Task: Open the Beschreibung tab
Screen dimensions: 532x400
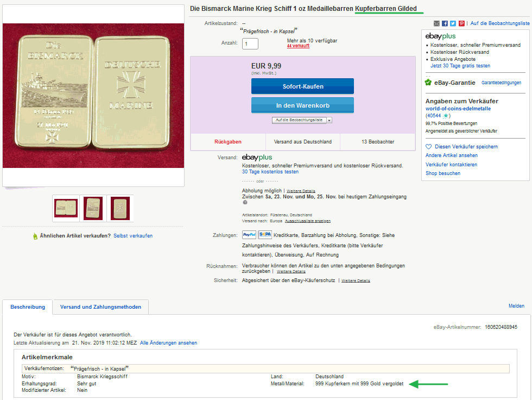Action: click(28, 307)
